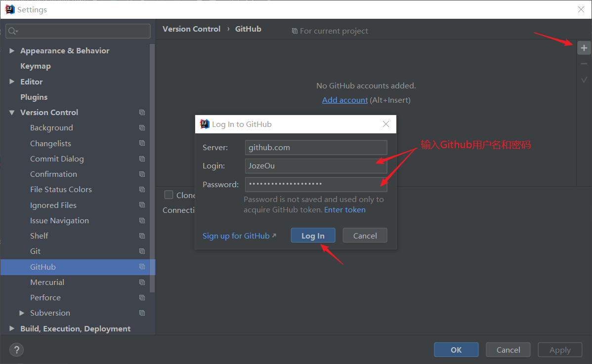592x364 pixels.
Task: Select Mercurial settings page
Action: click(x=47, y=282)
